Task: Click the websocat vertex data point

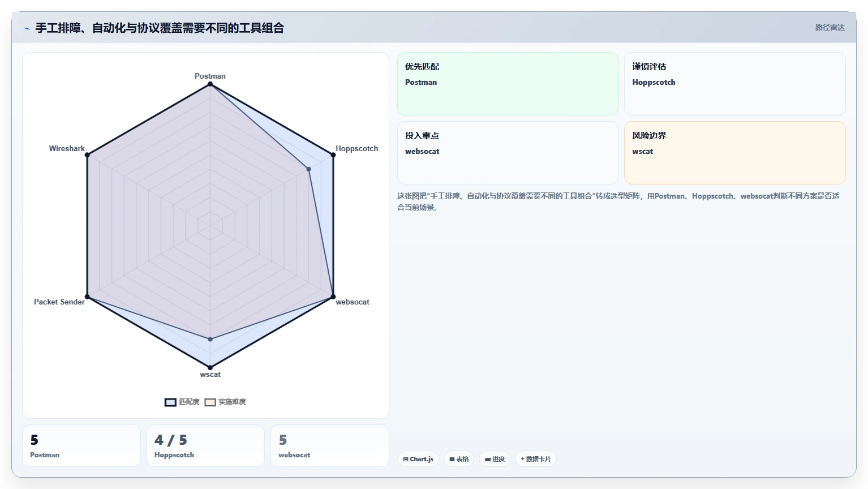Action: point(333,297)
